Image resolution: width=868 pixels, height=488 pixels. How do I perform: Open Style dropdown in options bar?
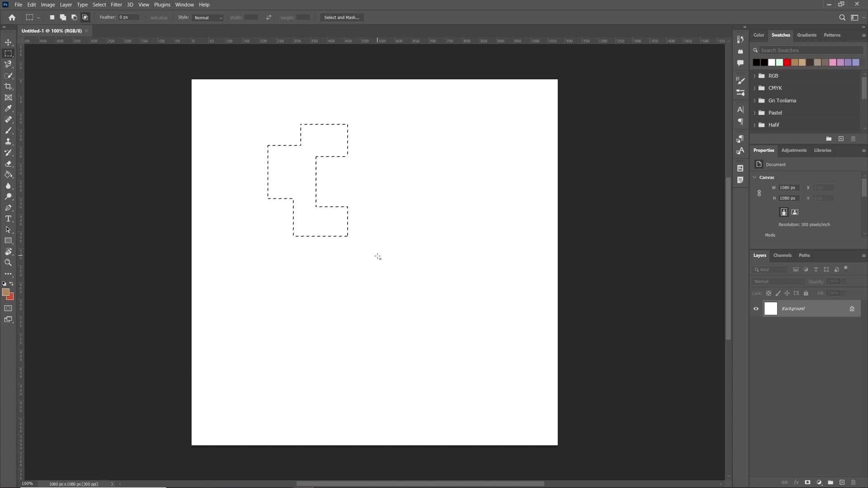point(208,17)
